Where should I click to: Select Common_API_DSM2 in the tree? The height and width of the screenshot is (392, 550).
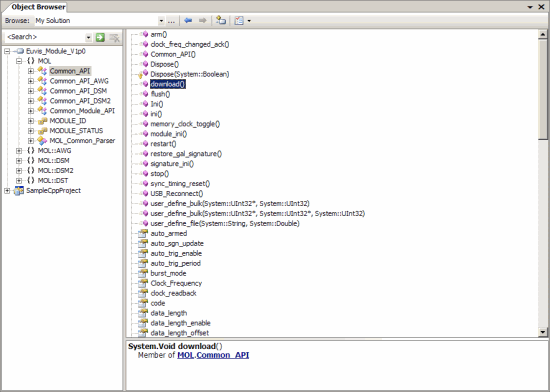point(80,101)
